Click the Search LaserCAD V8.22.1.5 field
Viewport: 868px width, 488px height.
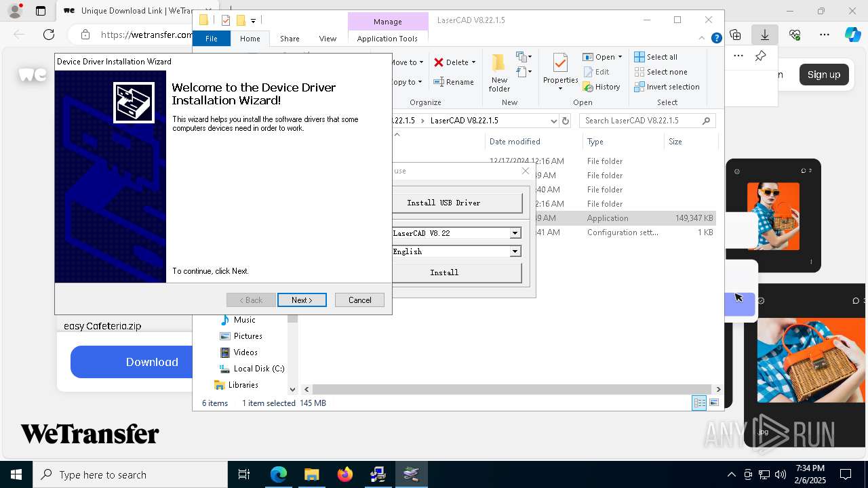pyautogui.click(x=646, y=121)
